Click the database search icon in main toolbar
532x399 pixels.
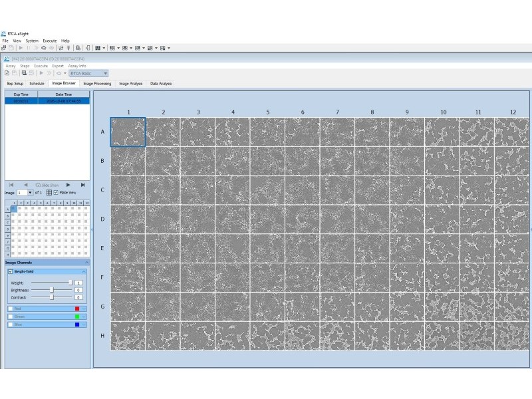click(x=78, y=48)
